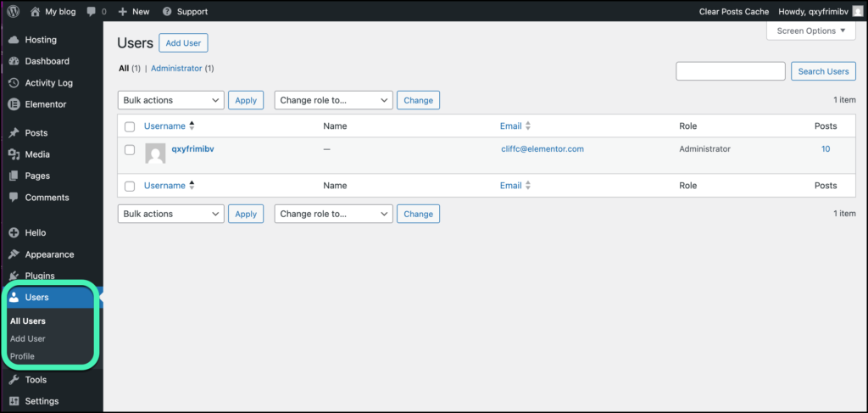868x413 pixels.
Task: Click the Dashboard icon in sidebar
Action: point(14,61)
